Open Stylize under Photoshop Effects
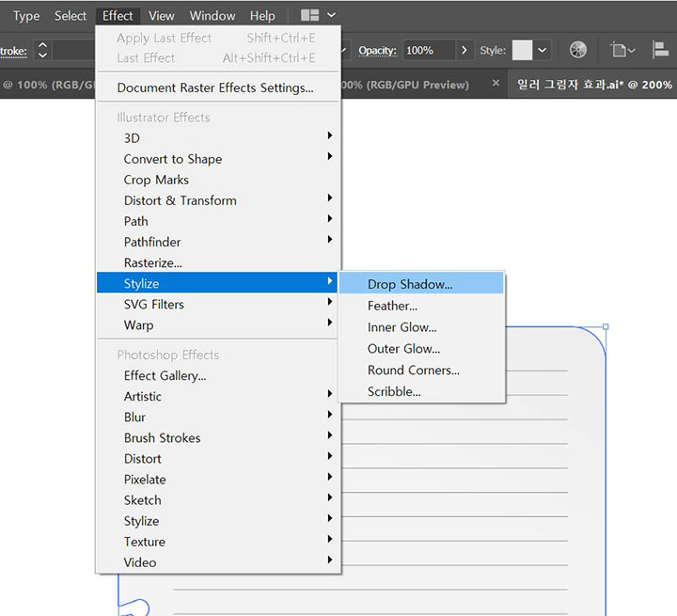 click(x=218, y=521)
